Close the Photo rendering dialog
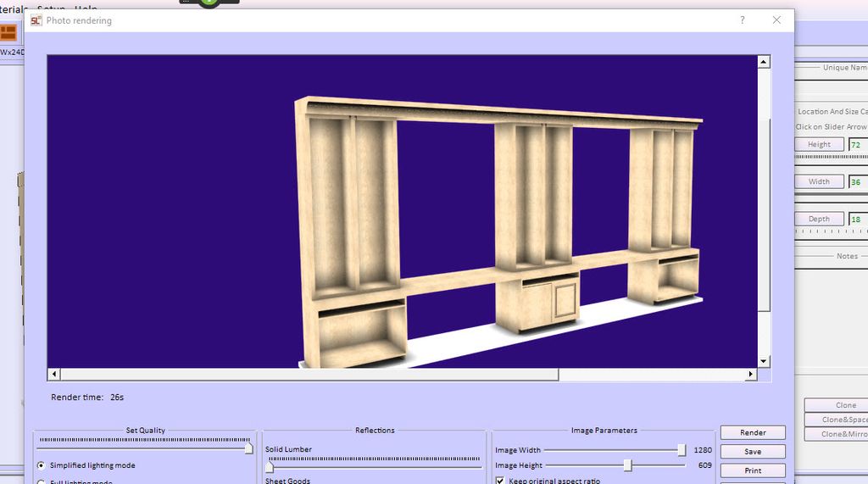Viewport: 868px width, 484px height. point(776,20)
